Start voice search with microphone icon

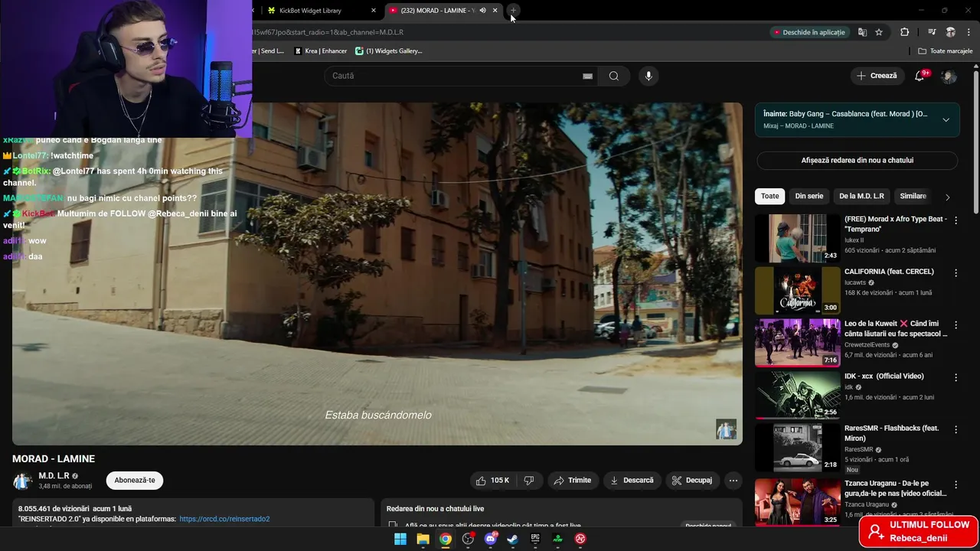(x=648, y=76)
